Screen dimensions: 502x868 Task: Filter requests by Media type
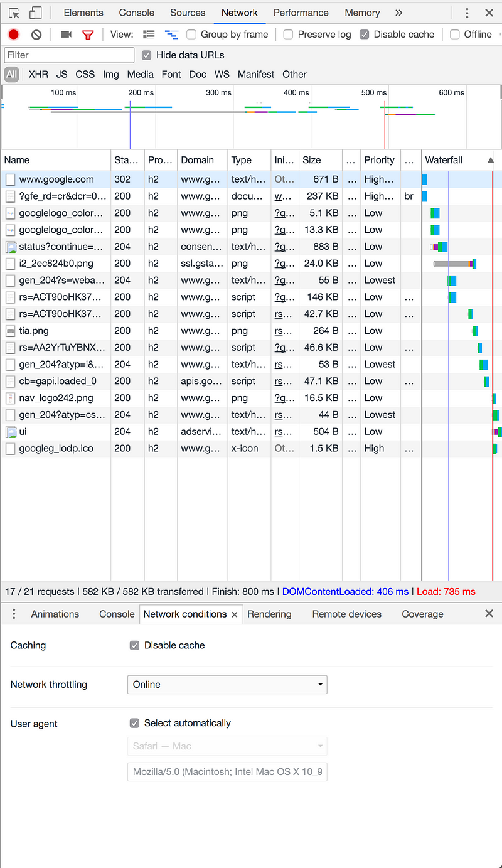(x=141, y=74)
